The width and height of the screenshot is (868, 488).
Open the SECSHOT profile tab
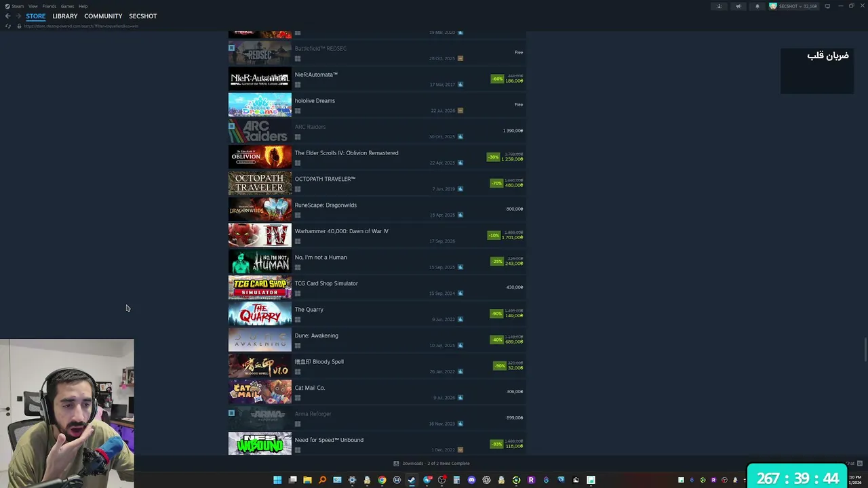(143, 16)
